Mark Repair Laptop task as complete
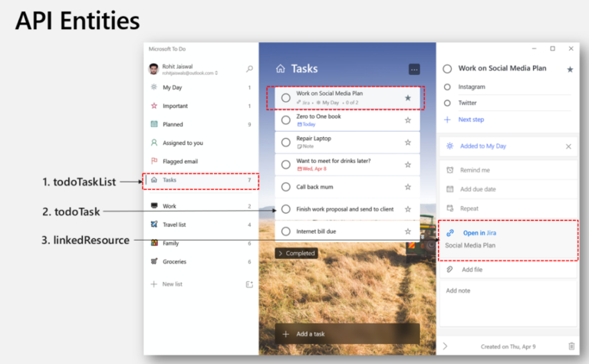This screenshot has width=589, height=364. click(286, 143)
